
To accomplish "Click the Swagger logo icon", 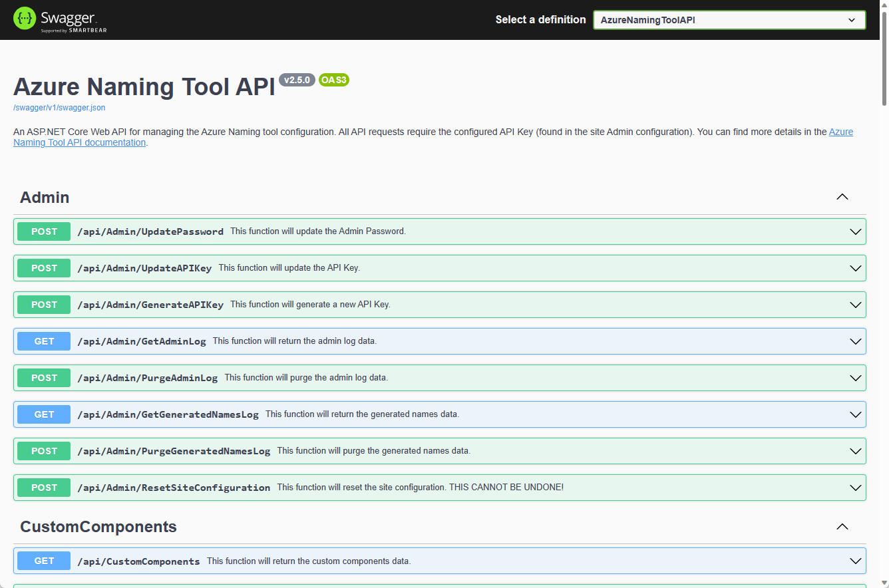I will point(25,19).
